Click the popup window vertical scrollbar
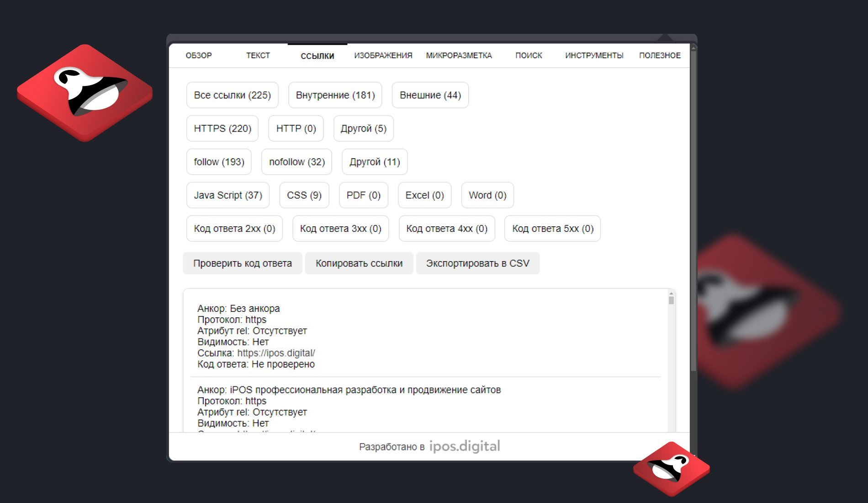The image size is (868, 503). click(x=693, y=210)
